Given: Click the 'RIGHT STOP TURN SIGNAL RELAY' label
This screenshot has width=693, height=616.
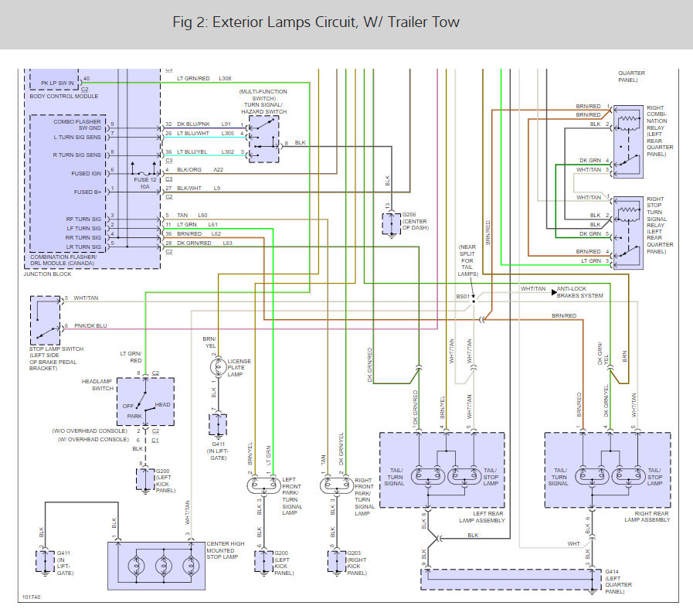Looking at the screenshot, I should pos(660,225).
